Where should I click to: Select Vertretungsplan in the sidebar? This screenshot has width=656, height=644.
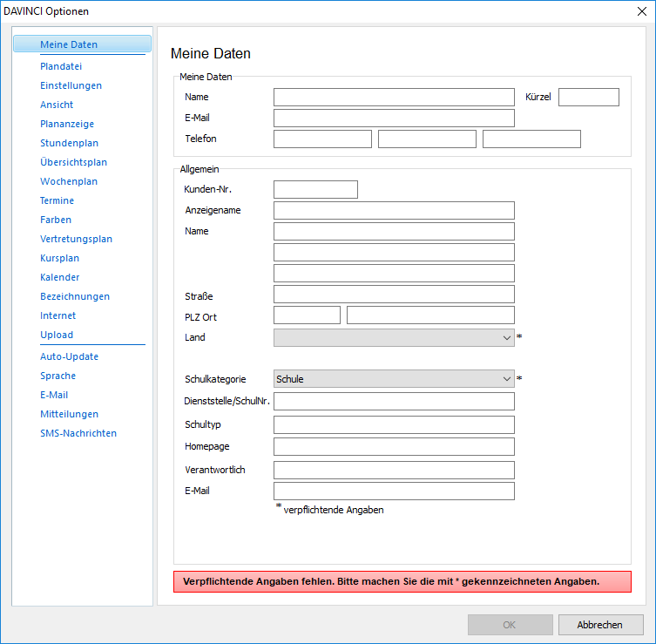pos(76,239)
